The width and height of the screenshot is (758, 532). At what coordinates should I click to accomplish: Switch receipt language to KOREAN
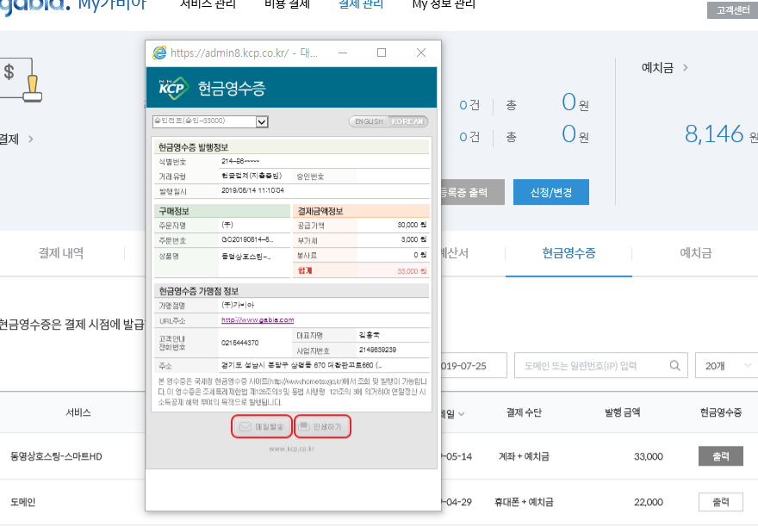tap(407, 121)
